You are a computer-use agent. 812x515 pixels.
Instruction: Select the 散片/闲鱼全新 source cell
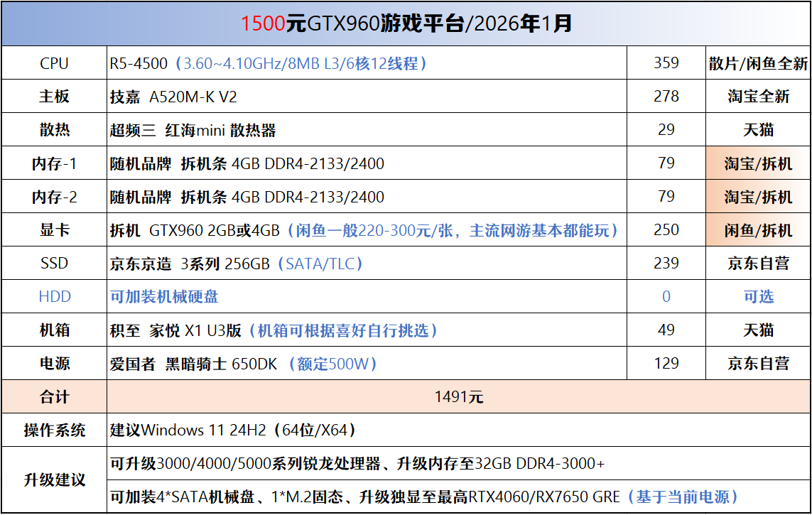point(758,63)
